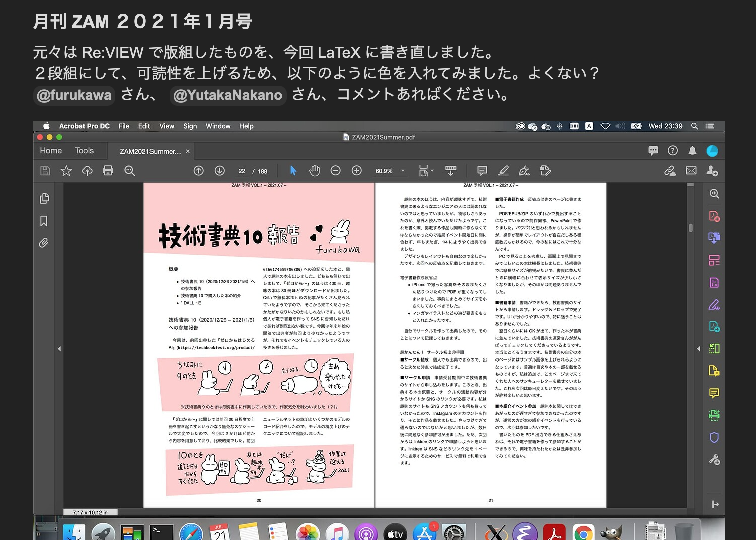The image size is (756, 540).
Task: Send the file by email
Action: tap(691, 171)
